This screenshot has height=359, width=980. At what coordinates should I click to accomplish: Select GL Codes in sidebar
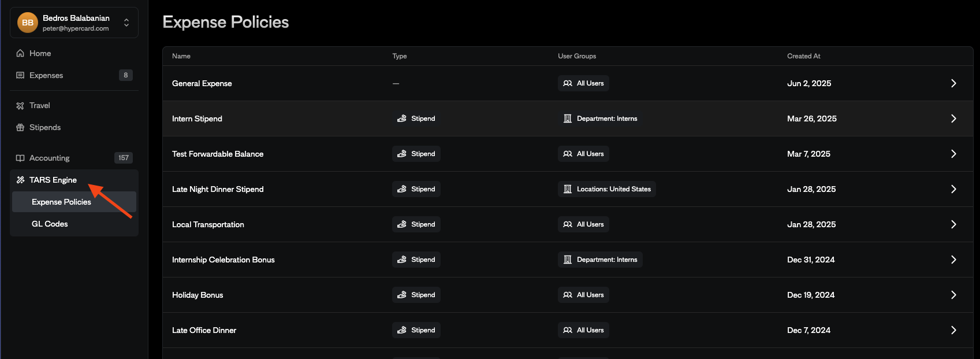tap(50, 224)
